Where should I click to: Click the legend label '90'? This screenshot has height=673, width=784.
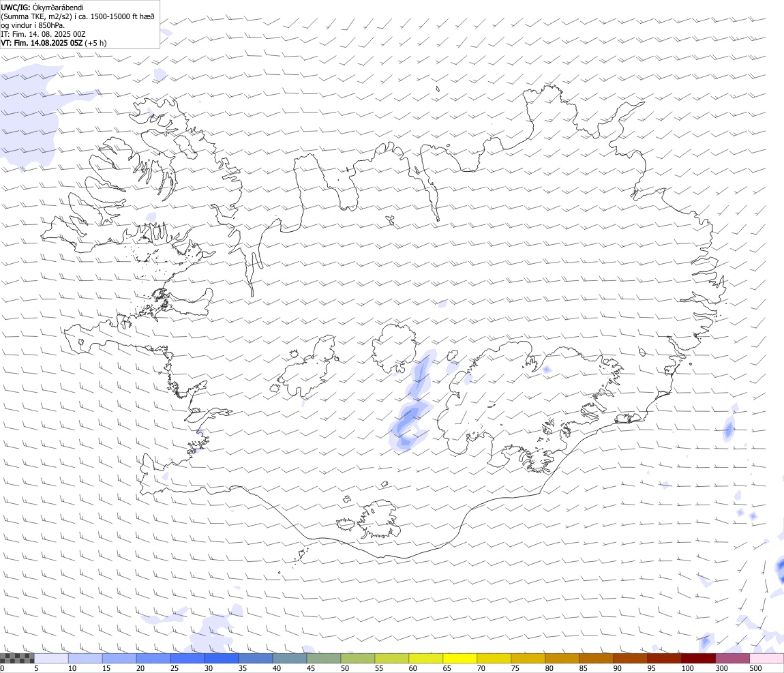tap(618, 668)
